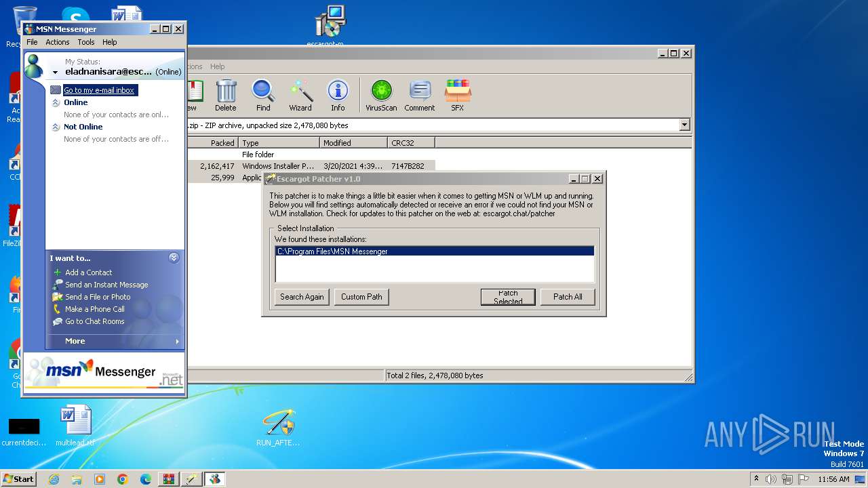Open Tools menu in MSN Messenger

pyautogui.click(x=86, y=42)
